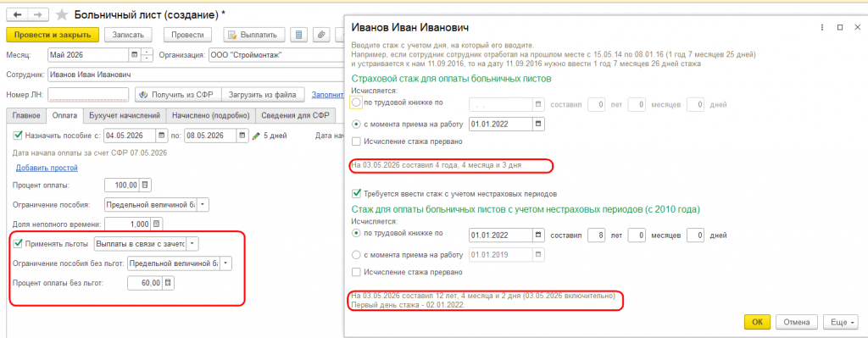Click the Добавить простой link
868x338 pixels.
pos(47,168)
